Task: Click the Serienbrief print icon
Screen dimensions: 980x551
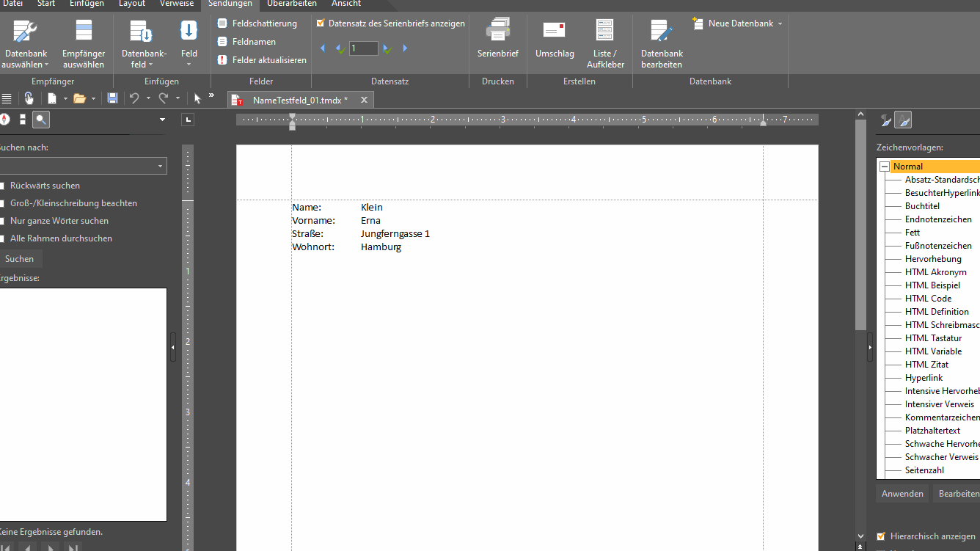Action: [x=498, y=31]
